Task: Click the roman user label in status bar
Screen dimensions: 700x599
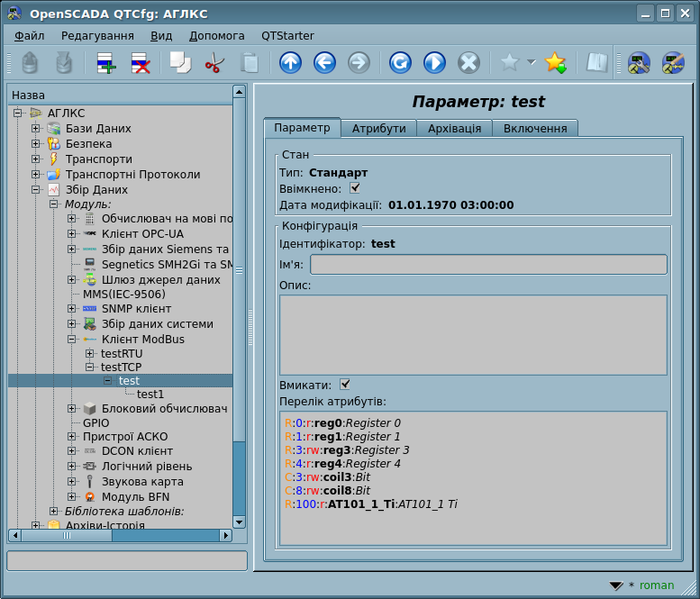Action: click(x=656, y=585)
